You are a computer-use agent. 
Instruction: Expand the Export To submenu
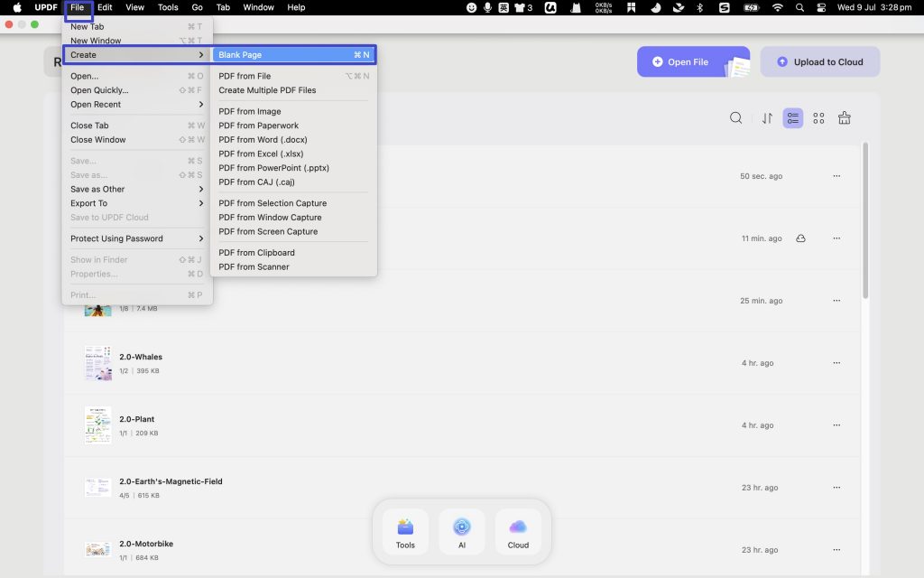(x=137, y=203)
